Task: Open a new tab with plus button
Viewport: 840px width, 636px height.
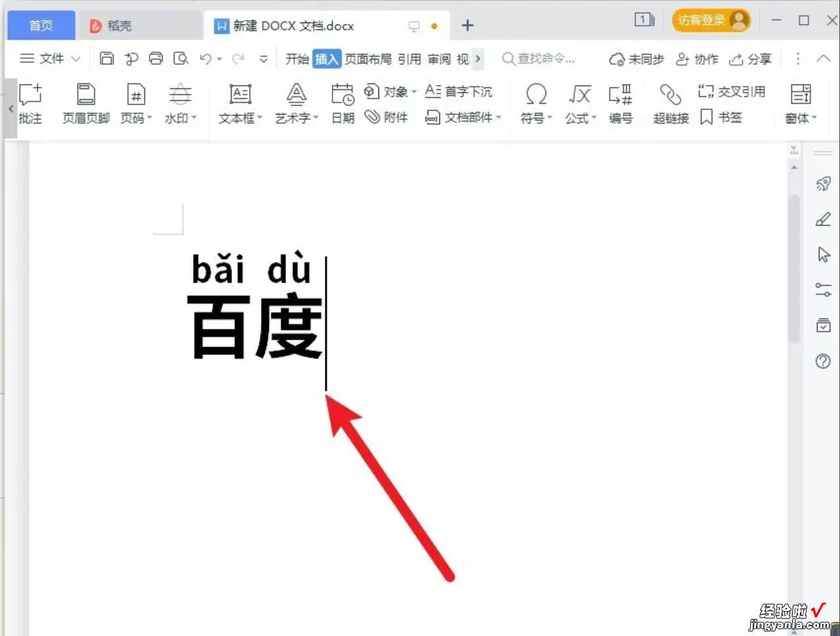Action: click(x=467, y=26)
